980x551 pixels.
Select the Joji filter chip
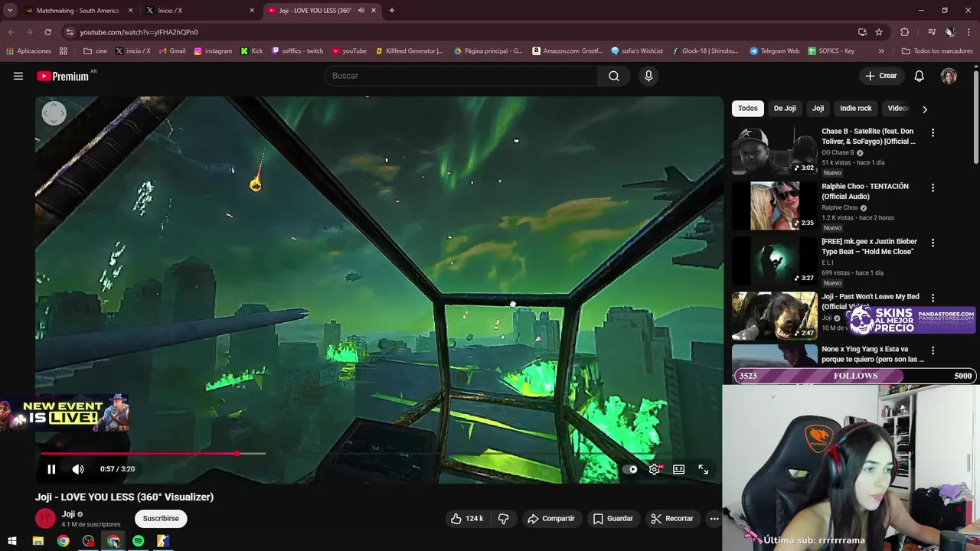pos(818,109)
